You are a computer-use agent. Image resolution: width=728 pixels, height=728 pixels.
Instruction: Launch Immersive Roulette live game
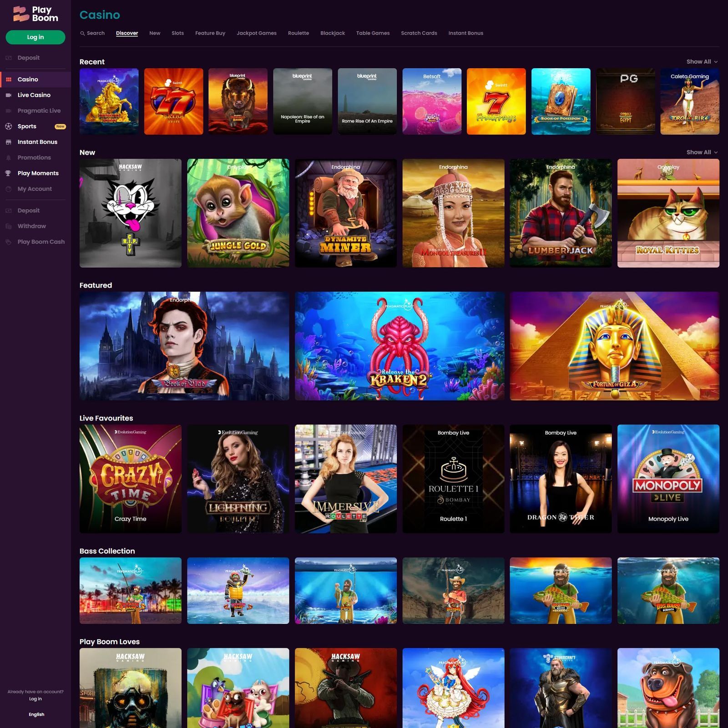[346, 479]
